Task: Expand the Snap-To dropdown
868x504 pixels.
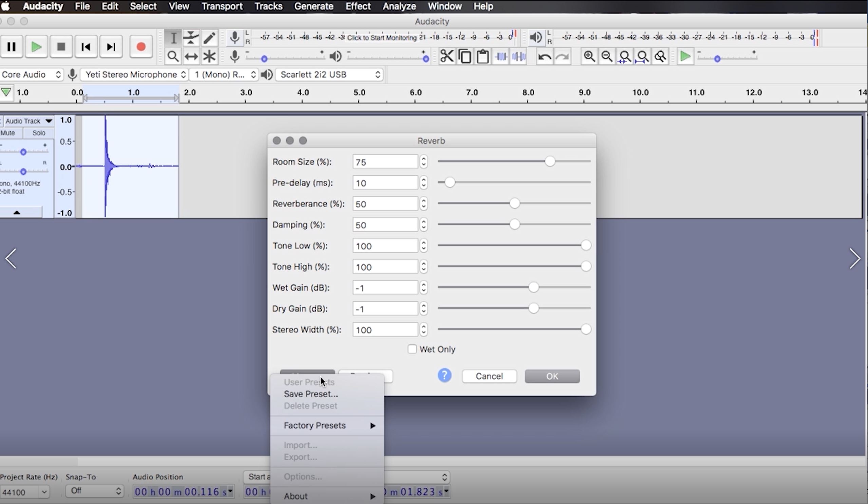Action: point(94,490)
